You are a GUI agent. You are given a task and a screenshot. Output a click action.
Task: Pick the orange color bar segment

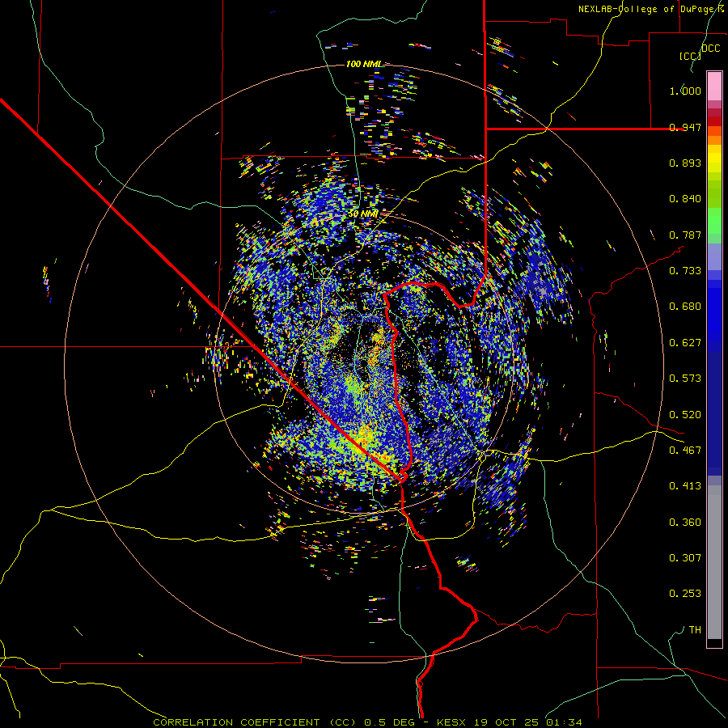click(x=714, y=140)
